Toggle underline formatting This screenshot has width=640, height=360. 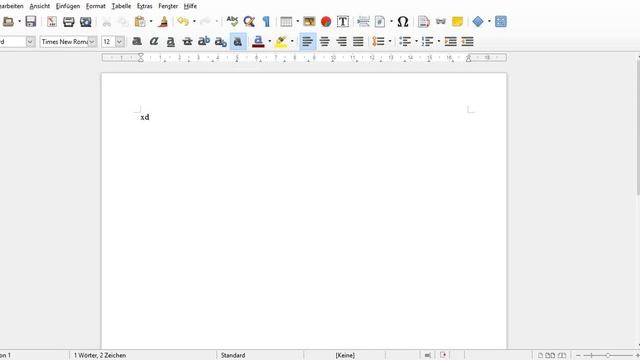point(171,41)
